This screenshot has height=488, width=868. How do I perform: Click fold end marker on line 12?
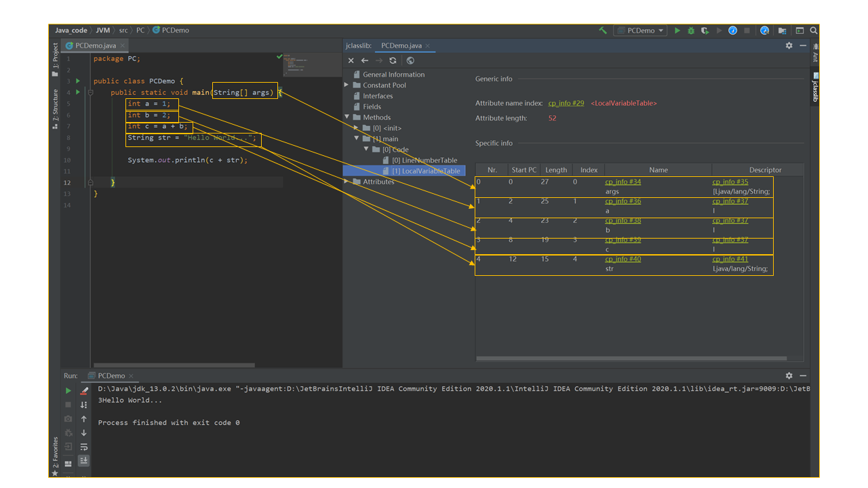pyautogui.click(x=90, y=182)
